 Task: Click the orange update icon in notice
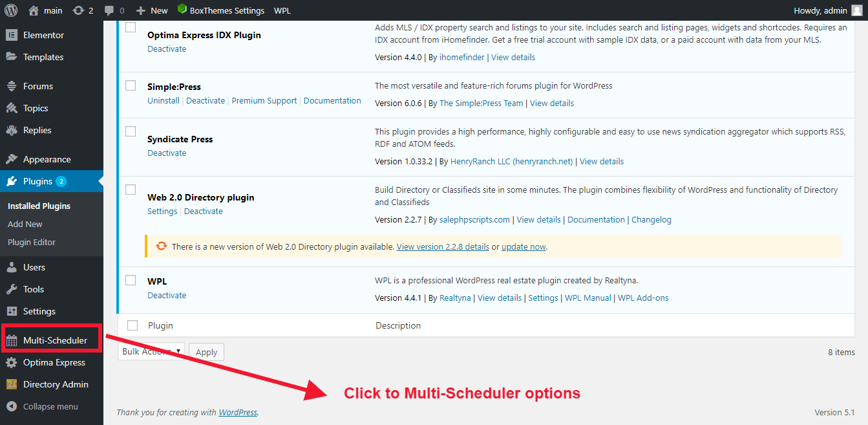point(161,246)
